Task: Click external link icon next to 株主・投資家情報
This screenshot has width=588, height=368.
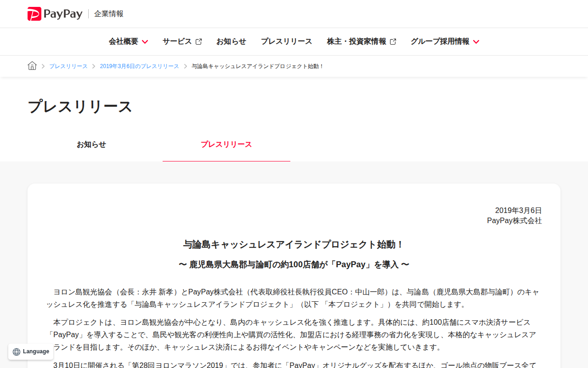Action: [393, 41]
